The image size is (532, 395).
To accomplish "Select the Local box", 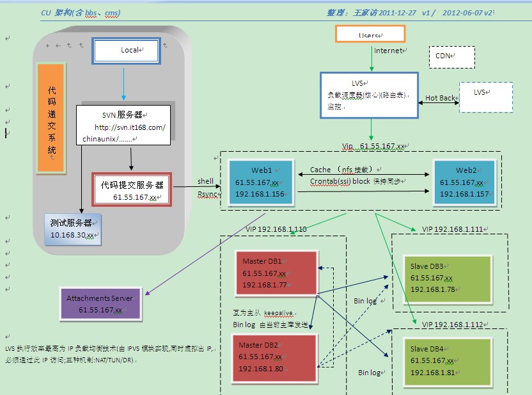I will (126, 51).
